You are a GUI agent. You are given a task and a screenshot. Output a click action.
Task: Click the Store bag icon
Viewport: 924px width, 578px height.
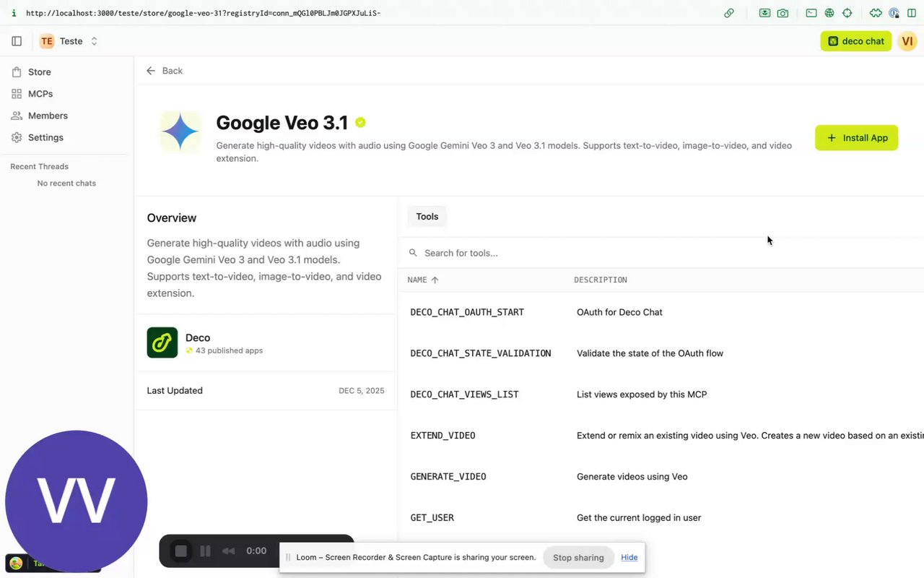[x=17, y=72]
